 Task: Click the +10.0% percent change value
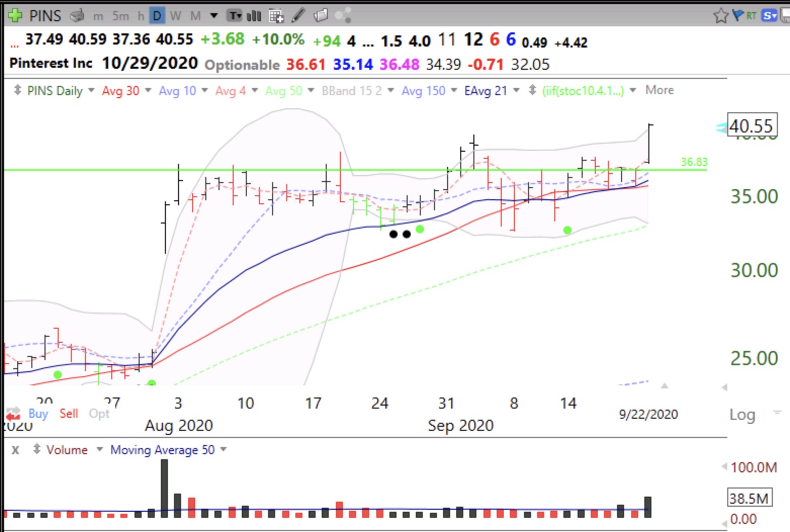coord(278,39)
